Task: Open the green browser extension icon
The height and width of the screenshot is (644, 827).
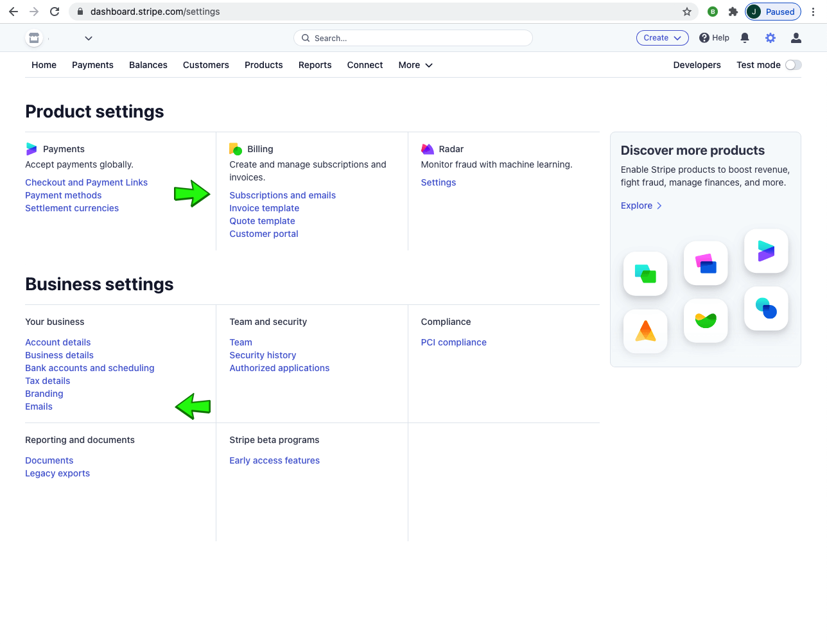Action: [x=713, y=12]
